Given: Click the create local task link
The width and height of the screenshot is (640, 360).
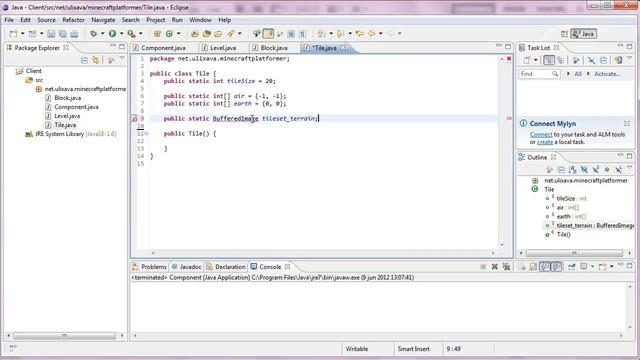Looking at the screenshot, I should [x=545, y=142].
